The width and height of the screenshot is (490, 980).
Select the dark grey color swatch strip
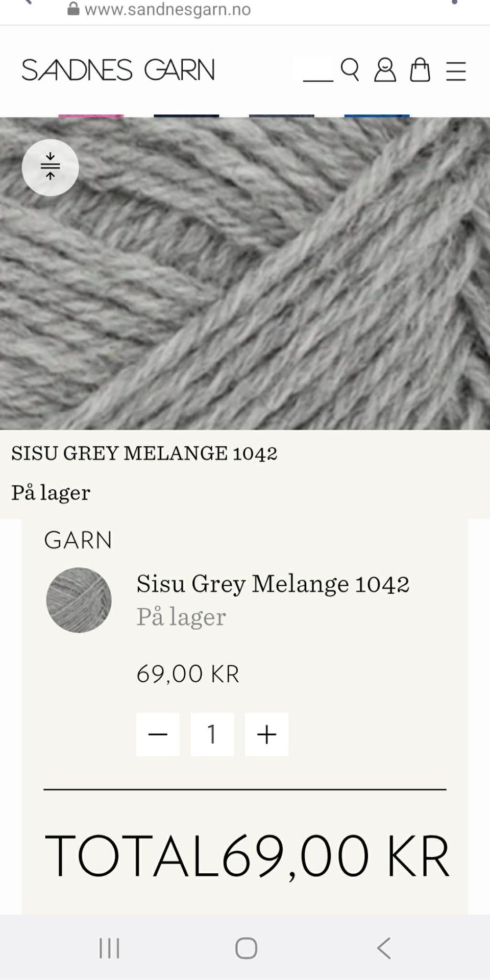281,116
